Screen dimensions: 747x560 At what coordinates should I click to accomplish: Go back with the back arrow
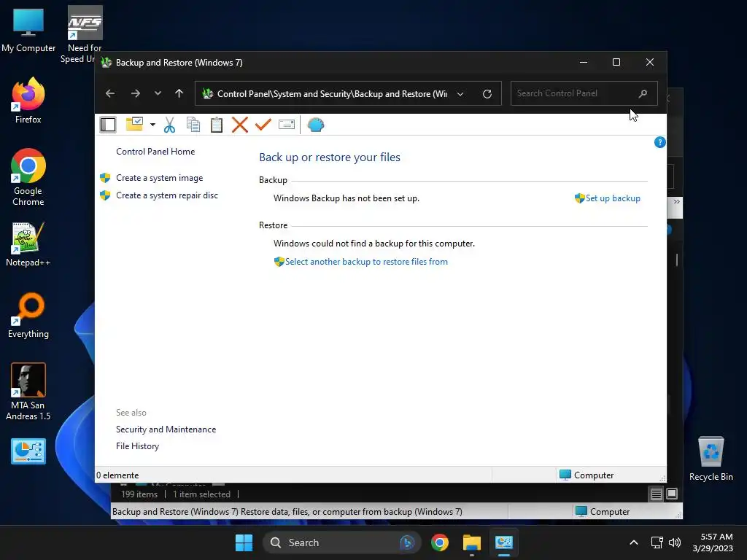pos(110,93)
